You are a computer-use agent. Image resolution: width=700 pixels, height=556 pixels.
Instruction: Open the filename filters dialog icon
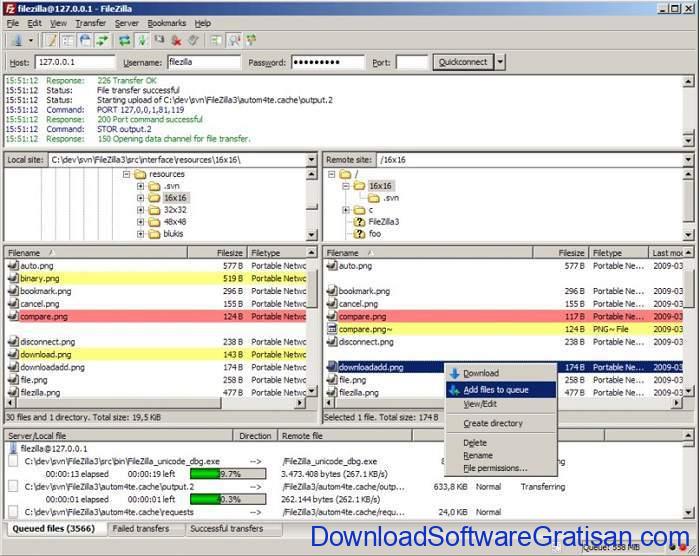tap(216, 41)
